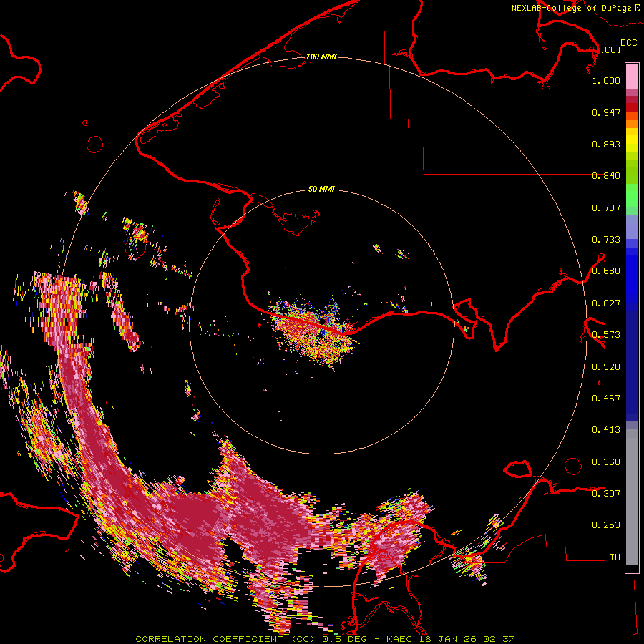Click the 0.360 scale value
This screenshot has width=644, height=644.
click(606, 462)
